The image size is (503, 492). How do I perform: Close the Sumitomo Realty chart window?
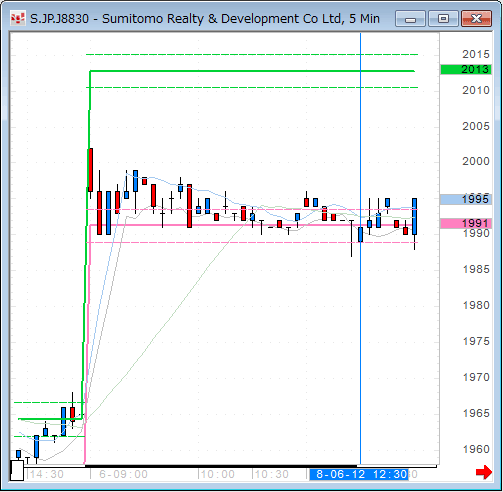click(477, 19)
